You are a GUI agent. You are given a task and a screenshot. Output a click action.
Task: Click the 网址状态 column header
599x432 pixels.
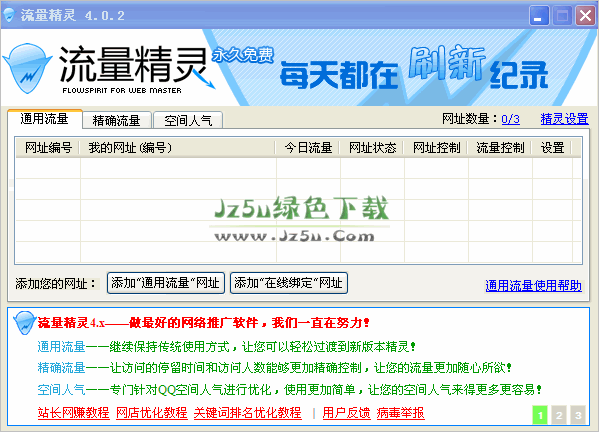(372, 147)
